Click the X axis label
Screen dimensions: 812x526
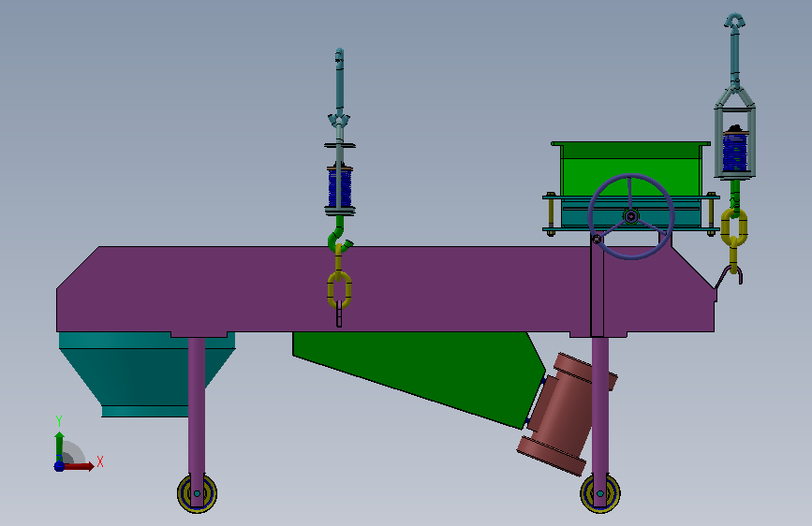click(x=100, y=461)
